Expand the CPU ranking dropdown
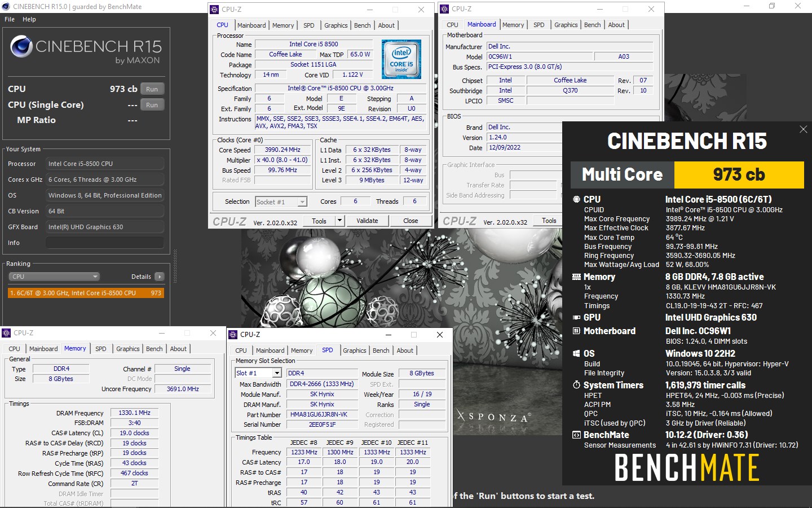 coord(54,277)
